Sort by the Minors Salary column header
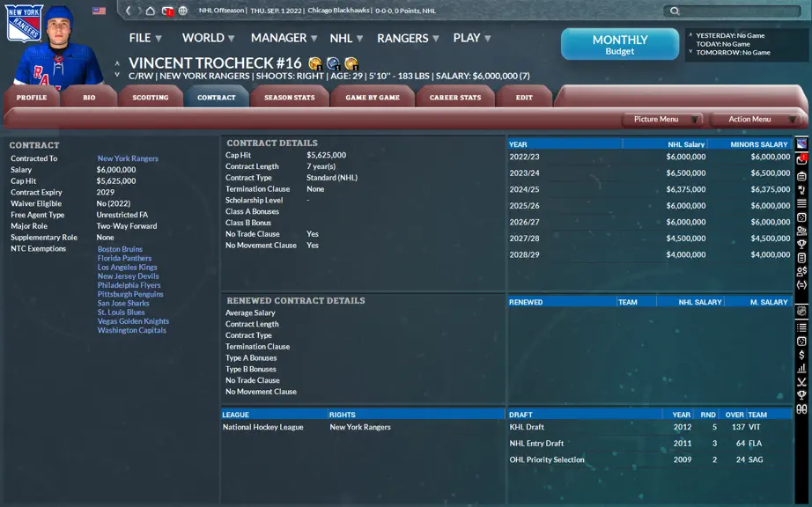The image size is (812, 507). pyautogui.click(x=758, y=144)
